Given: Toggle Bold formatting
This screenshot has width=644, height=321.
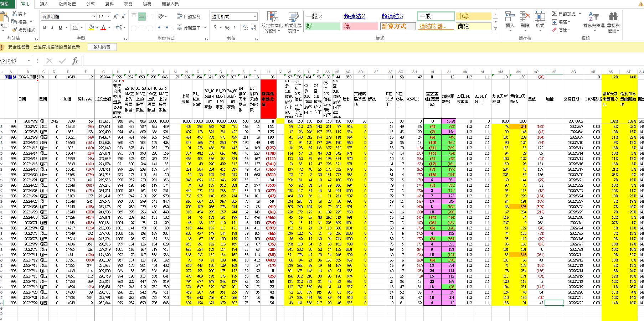Looking at the screenshot, I should 45,27.
